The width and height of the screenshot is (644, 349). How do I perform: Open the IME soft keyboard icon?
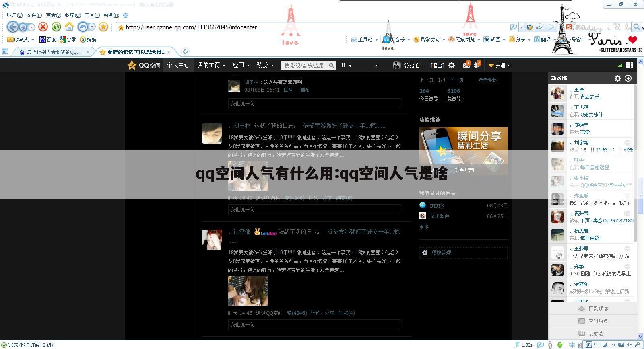tap(621, 345)
